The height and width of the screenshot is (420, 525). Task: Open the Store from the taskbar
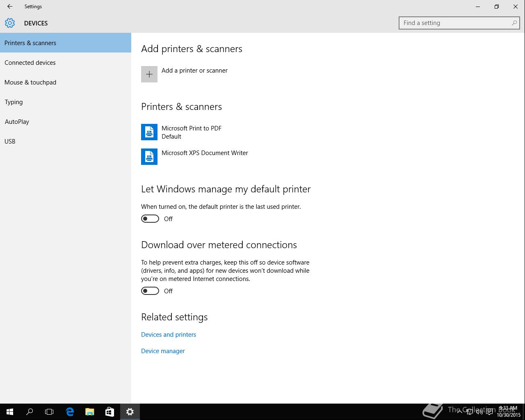pyautogui.click(x=110, y=412)
